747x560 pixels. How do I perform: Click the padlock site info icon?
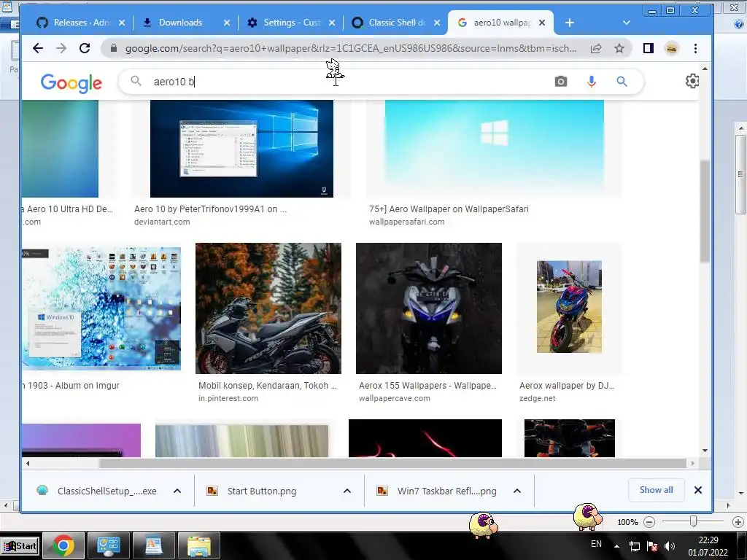pos(113,48)
